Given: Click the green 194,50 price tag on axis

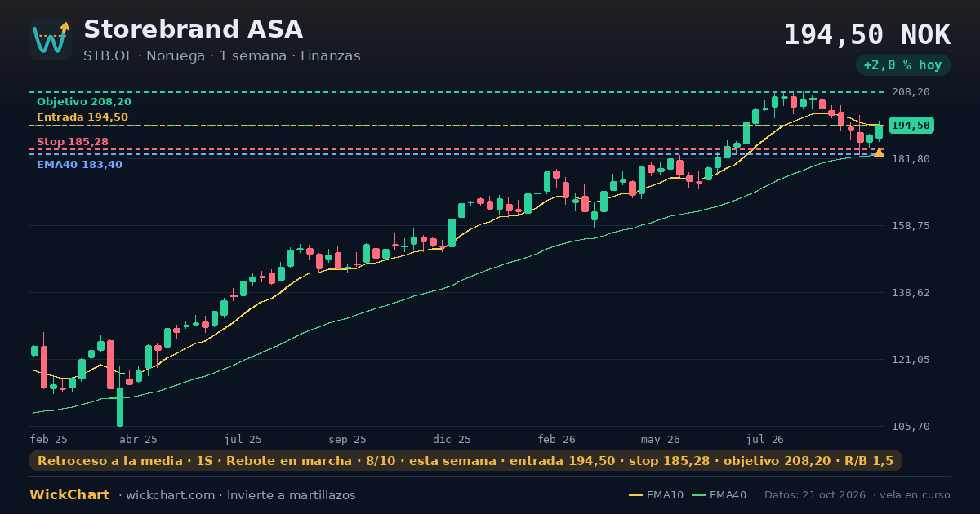Looking at the screenshot, I should point(911,126).
